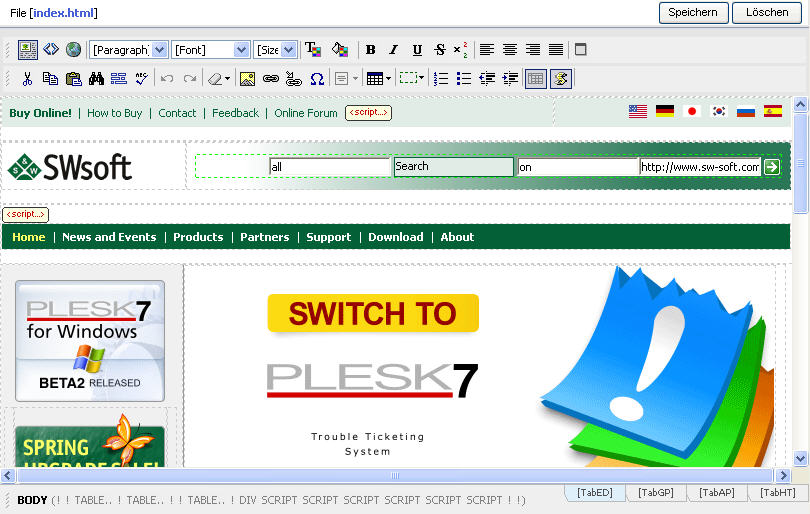Click the binoculars Find icon
Screen dimensions: 810x514
click(x=97, y=79)
